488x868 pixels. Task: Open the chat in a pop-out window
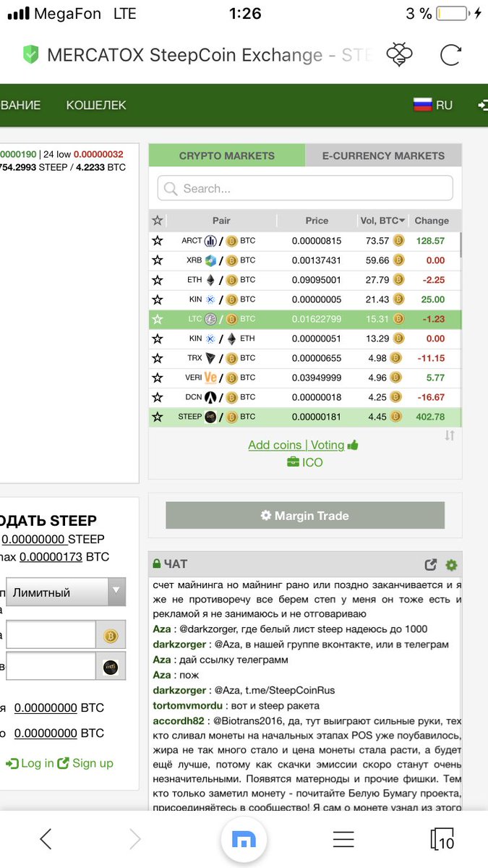[431, 565]
